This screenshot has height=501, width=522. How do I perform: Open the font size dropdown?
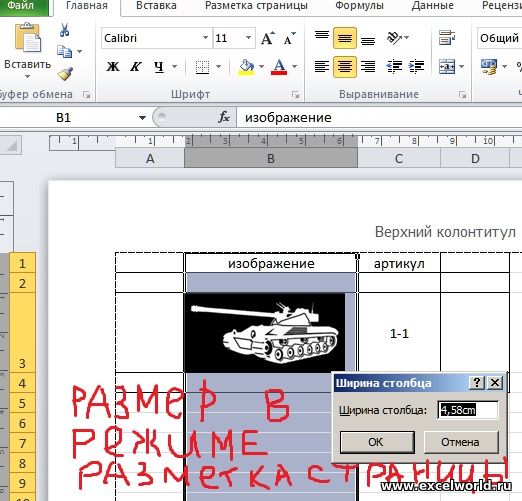pos(248,38)
